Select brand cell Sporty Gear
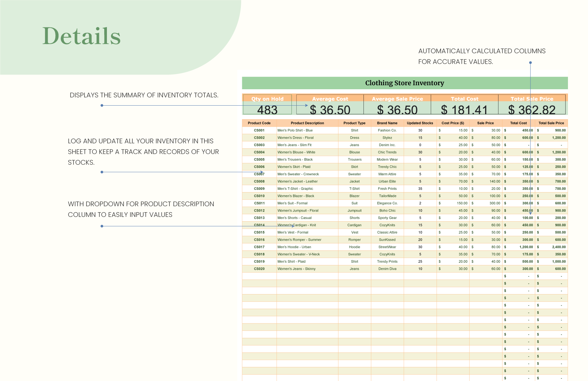588x381 pixels. [x=387, y=218]
